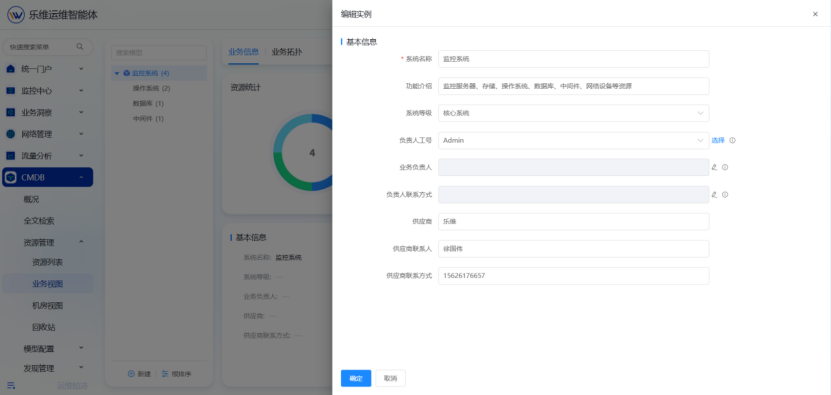This screenshot has width=831, height=395.
Task: Click the collapse menu icon at sidebar bottom
Action: tap(11, 385)
